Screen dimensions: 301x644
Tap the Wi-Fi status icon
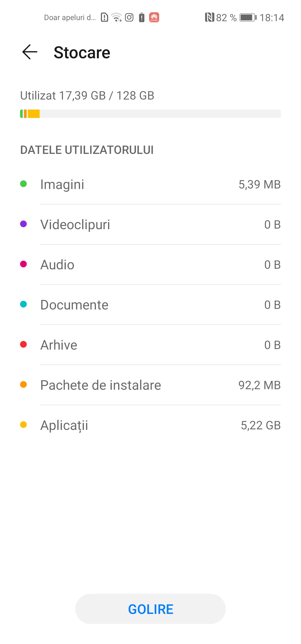point(116,18)
